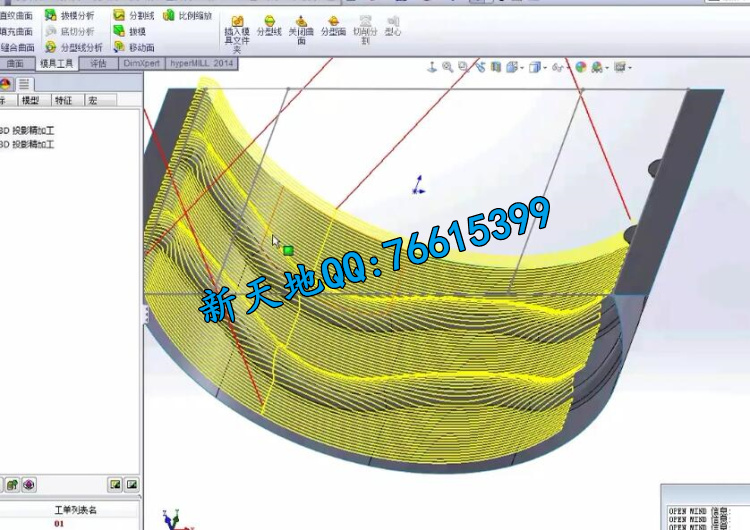Open the 插入模具文件夹 tool

[x=237, y=22]
